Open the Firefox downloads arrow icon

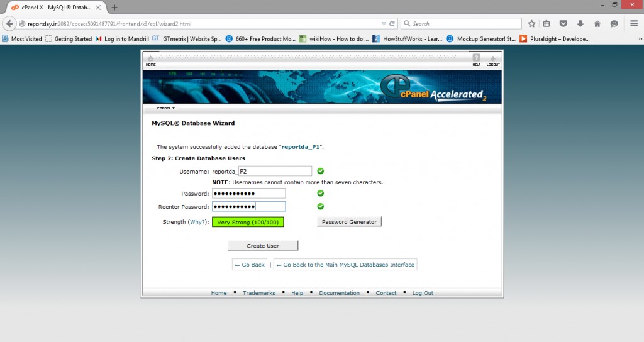pos(580,23)
